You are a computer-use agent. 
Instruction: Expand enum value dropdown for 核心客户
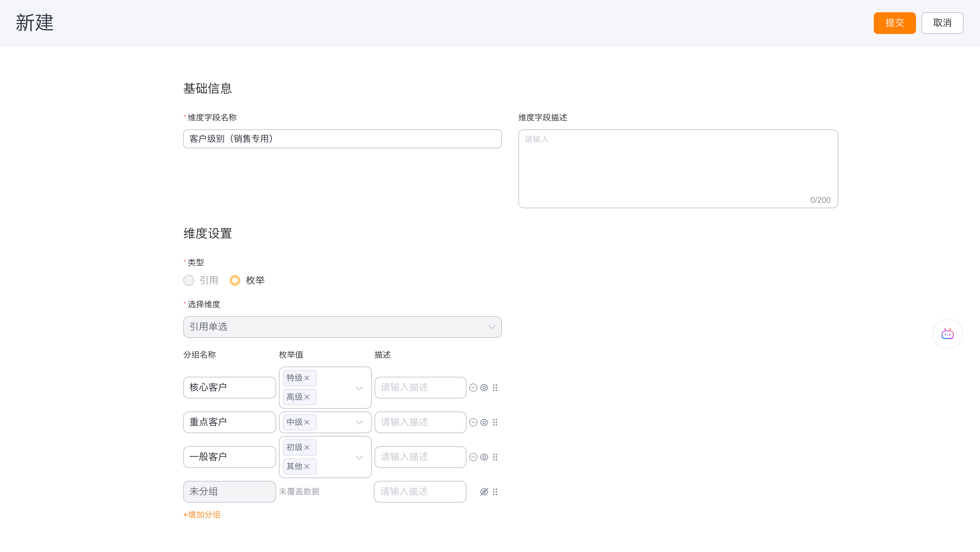pos(359,388)
